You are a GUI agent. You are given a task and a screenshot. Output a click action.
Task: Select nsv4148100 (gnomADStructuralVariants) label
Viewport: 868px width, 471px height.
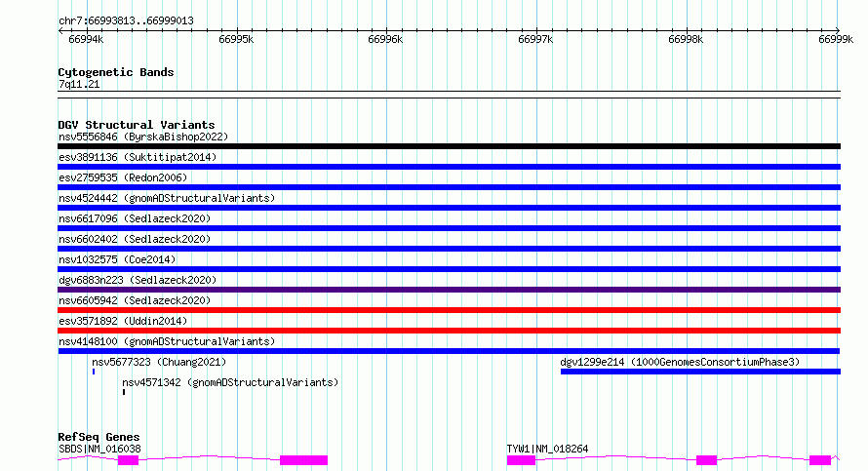pos(167,341)
